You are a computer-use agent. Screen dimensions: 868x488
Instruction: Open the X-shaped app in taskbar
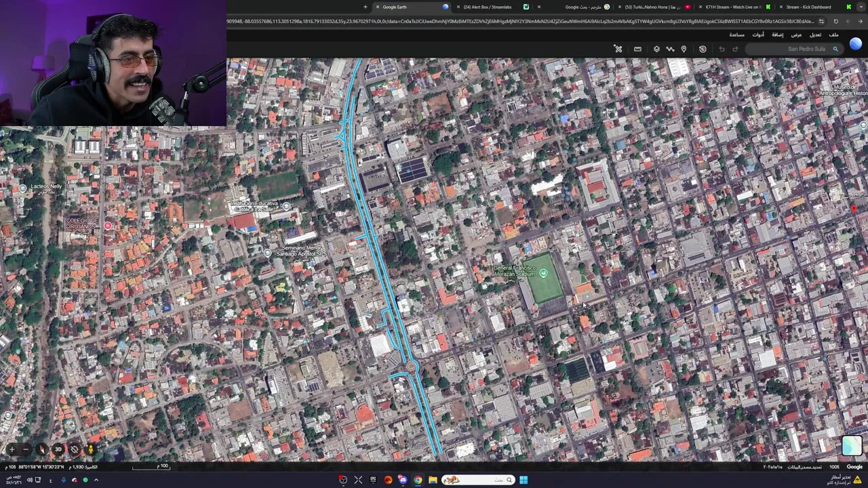pyautogui.click(x=358, y=480)
